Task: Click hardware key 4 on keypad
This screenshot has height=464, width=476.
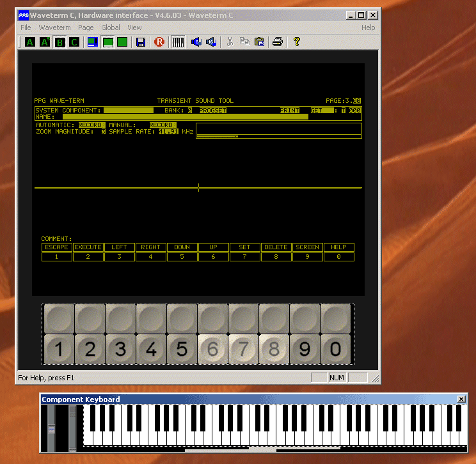Action: click(x=151, y=349)
